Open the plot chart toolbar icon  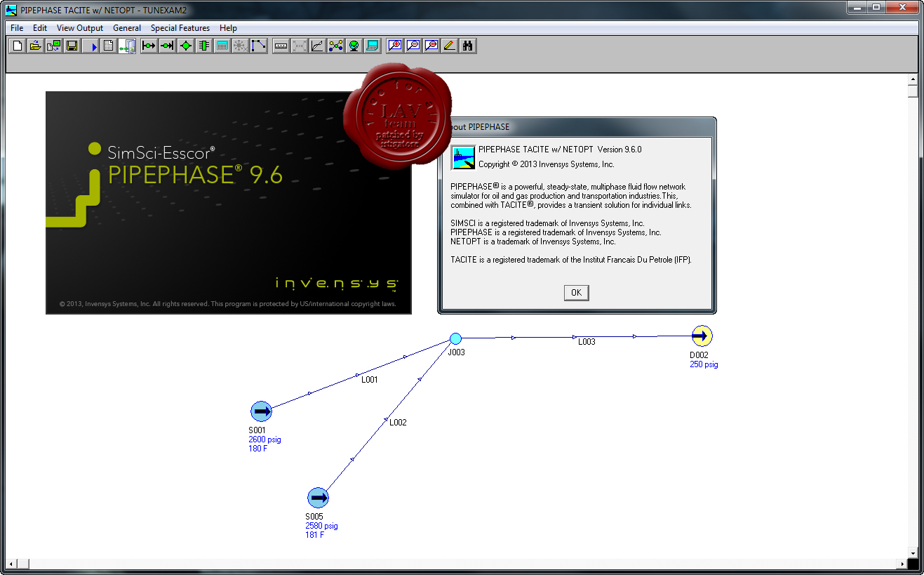click(317, 46)
